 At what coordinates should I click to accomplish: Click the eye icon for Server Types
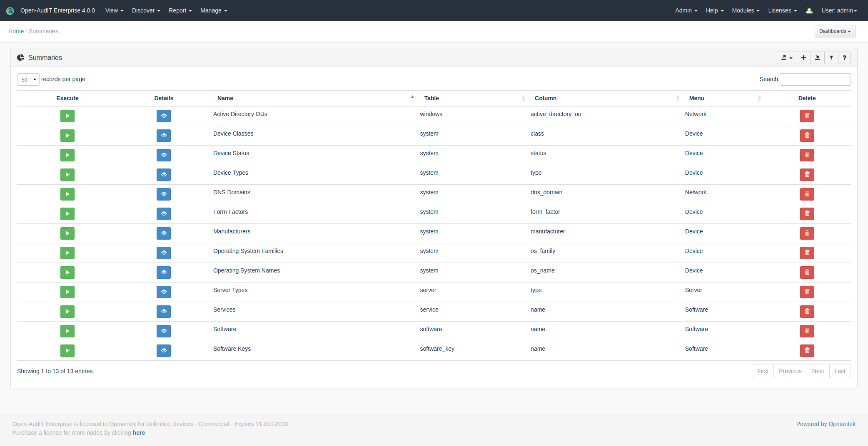pos(164,292)
